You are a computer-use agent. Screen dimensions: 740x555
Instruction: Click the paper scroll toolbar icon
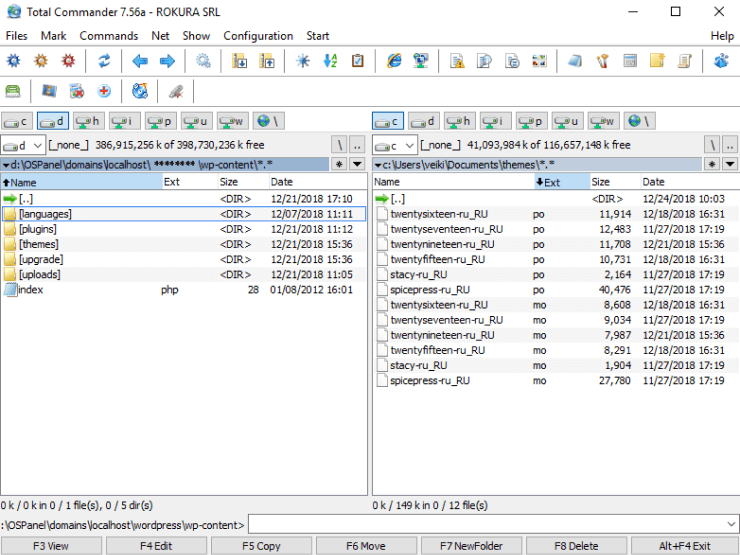(x=684, y=61)
